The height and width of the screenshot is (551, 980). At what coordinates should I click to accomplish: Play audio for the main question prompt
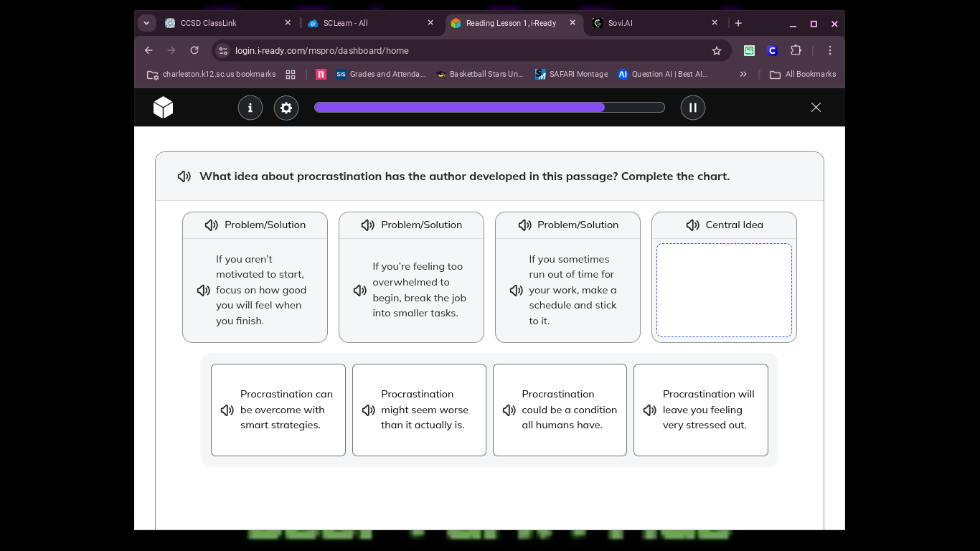pos(184,176)
